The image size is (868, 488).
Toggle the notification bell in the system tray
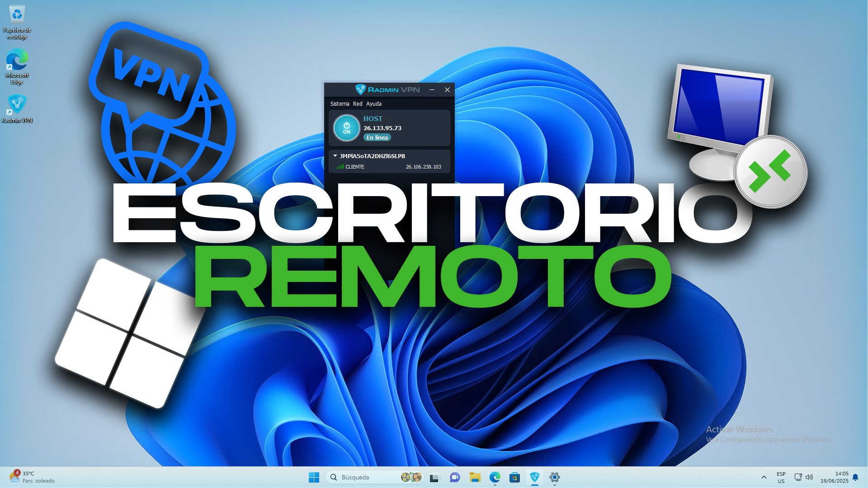point(855,477)
